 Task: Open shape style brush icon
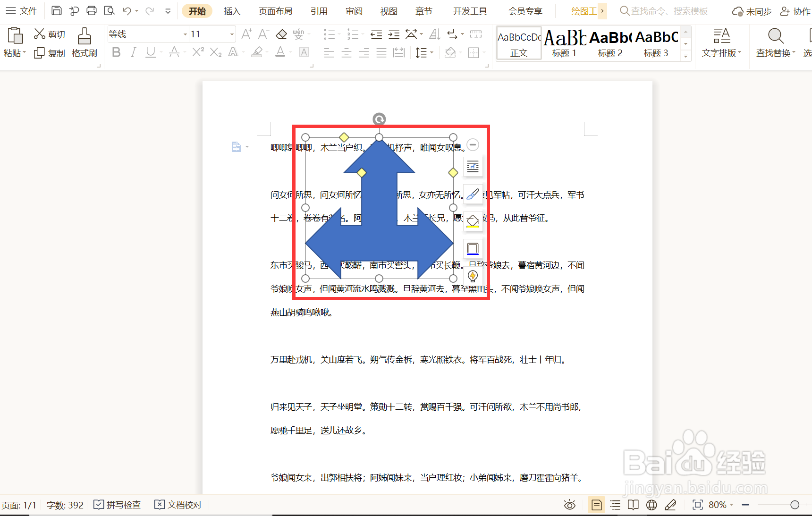point(473,194)
